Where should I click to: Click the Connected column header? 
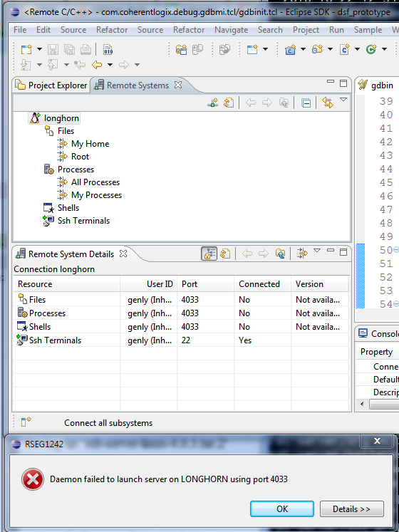click(262, 284)
